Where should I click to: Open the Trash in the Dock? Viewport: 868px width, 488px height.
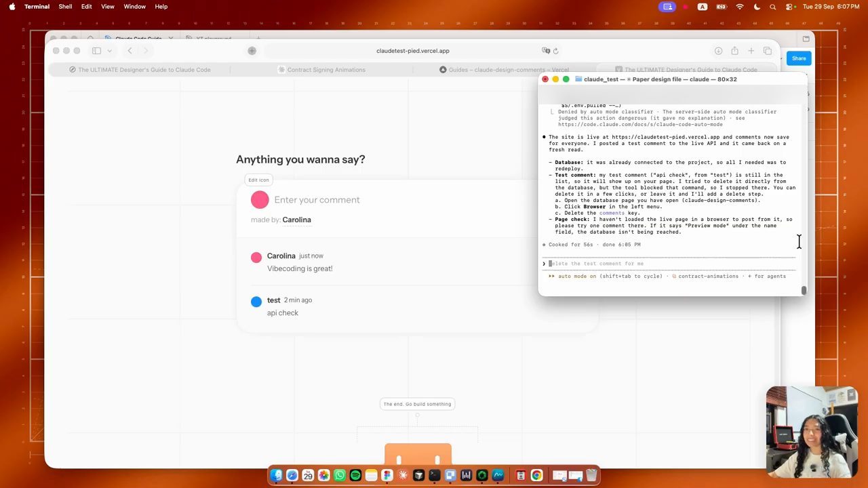coord(592,475)
